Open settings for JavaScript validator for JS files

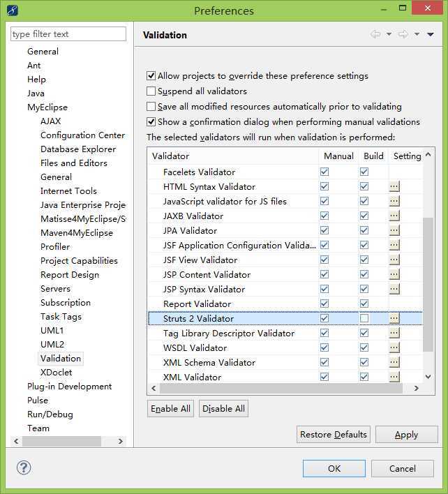coord(394,201)
